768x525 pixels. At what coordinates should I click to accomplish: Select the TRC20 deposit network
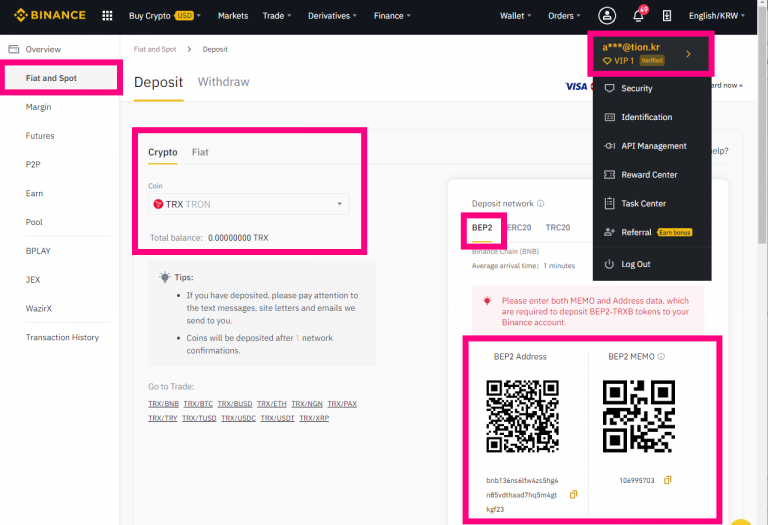click(x=558, y=228)
